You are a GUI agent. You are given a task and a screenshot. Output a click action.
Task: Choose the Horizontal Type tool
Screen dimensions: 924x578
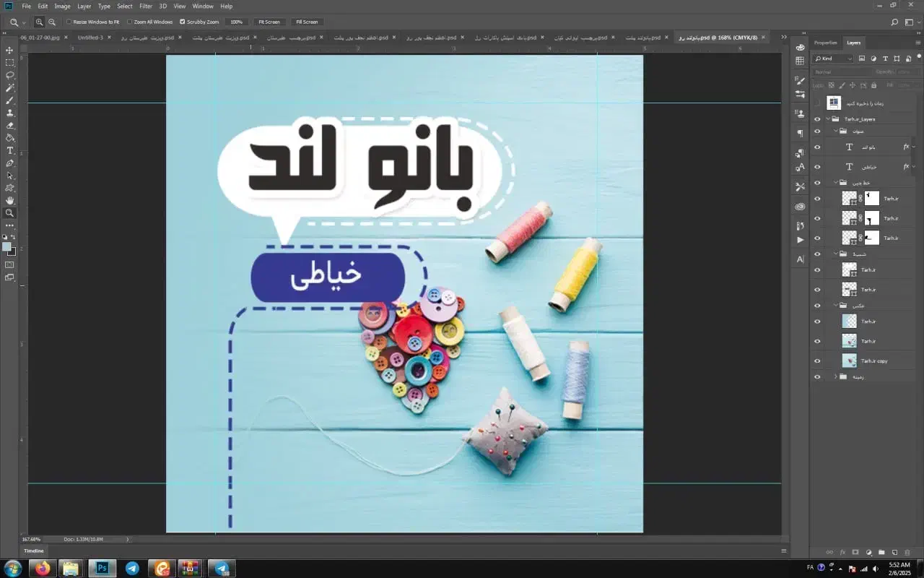coord(10,150)
